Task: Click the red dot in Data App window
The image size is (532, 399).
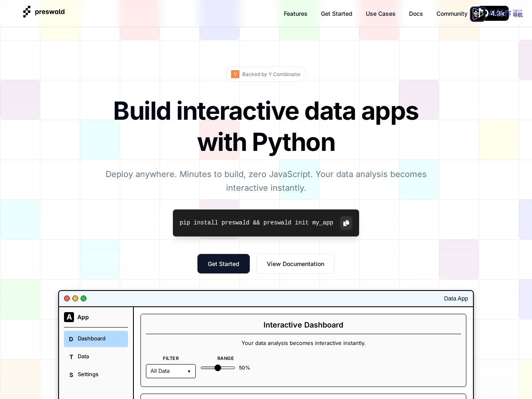Action: [67, 298]
